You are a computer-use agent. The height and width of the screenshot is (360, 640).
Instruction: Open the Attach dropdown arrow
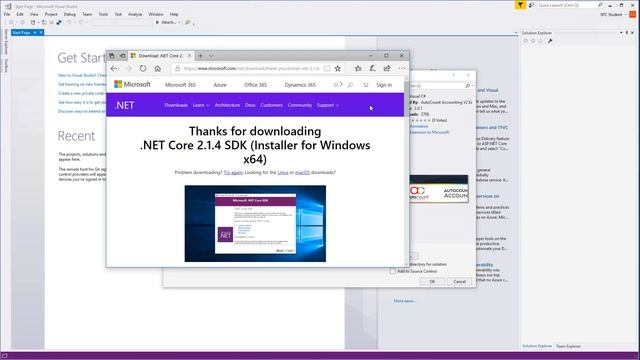(x=179, y=22)
